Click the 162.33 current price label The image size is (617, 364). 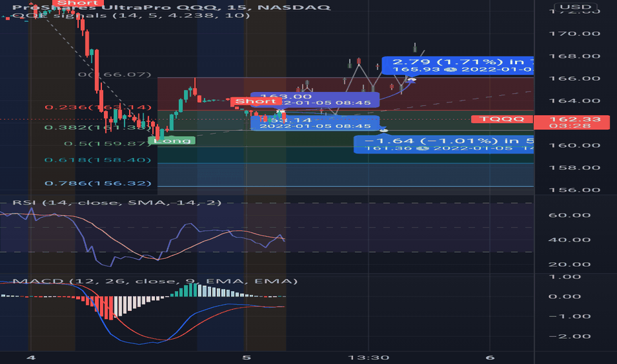click(x=572, y=122)
